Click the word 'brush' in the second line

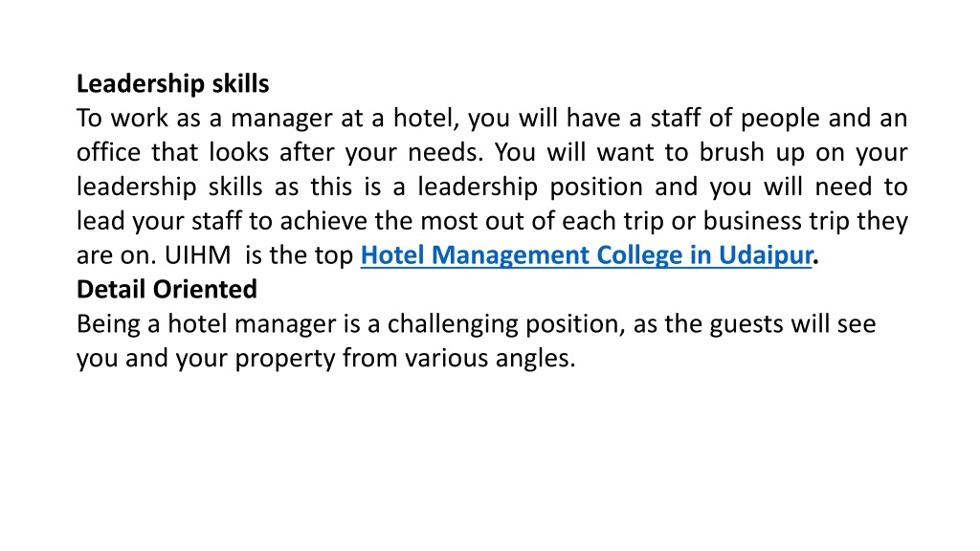(731, 152)
